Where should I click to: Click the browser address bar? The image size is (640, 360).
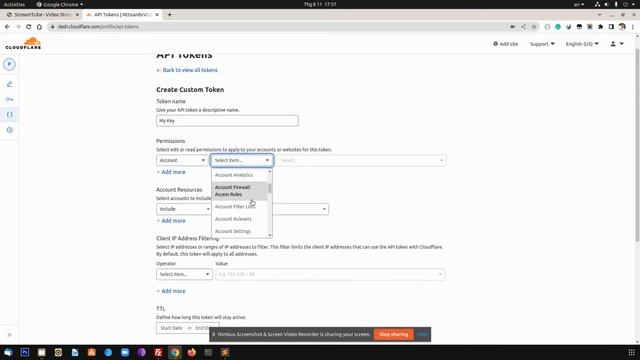click(x=278, y=27)
